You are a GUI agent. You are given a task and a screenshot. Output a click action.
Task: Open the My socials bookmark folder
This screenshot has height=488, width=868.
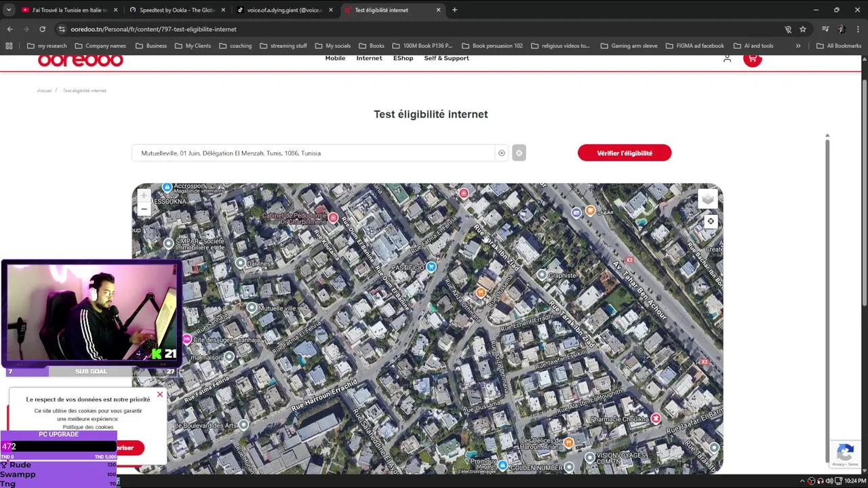click(332, 46)
